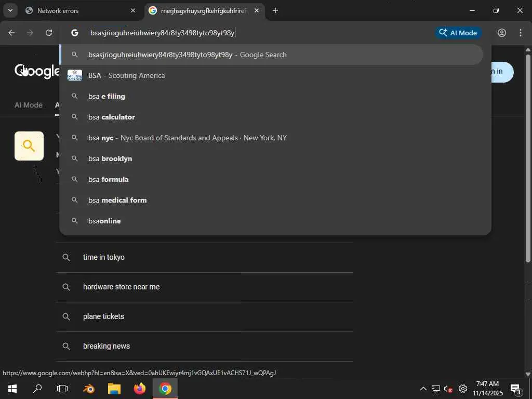Click the breaking news suggestion
This screenshot has width=532, height=399.
click(205, 346)
